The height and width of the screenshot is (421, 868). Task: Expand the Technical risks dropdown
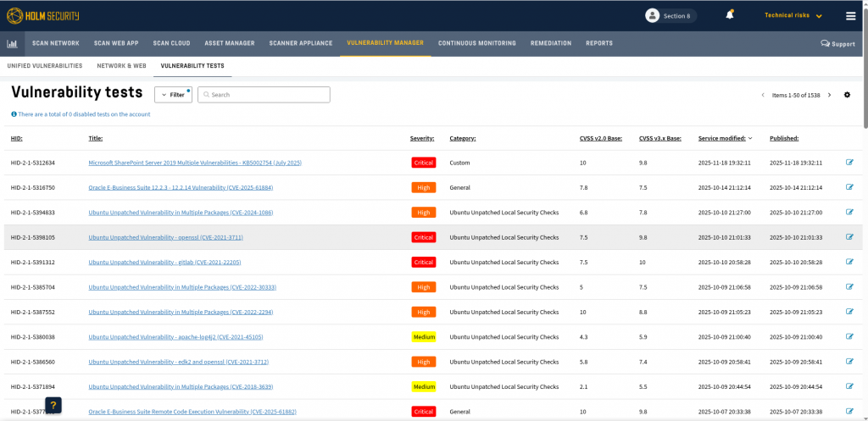coord(793,15)
